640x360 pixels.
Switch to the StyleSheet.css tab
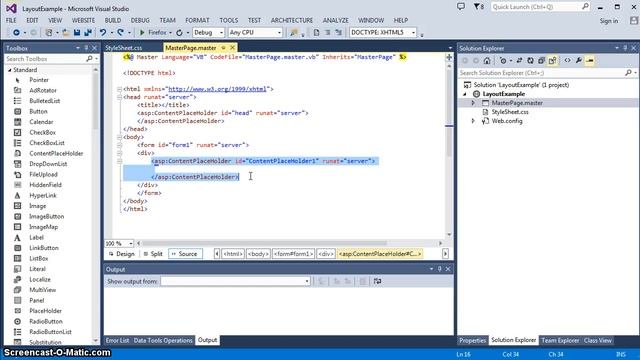click(x=124, y=48)
